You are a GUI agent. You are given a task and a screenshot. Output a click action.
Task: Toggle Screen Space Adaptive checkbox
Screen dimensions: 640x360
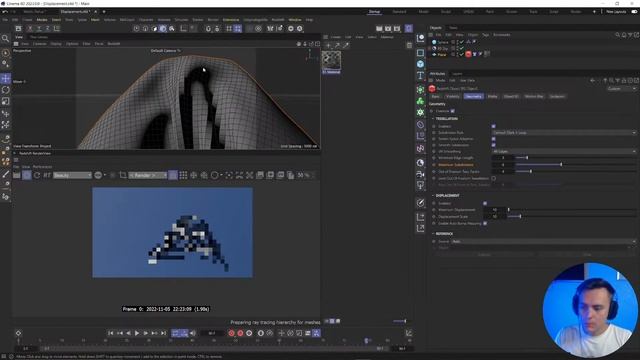pos(493,139)
